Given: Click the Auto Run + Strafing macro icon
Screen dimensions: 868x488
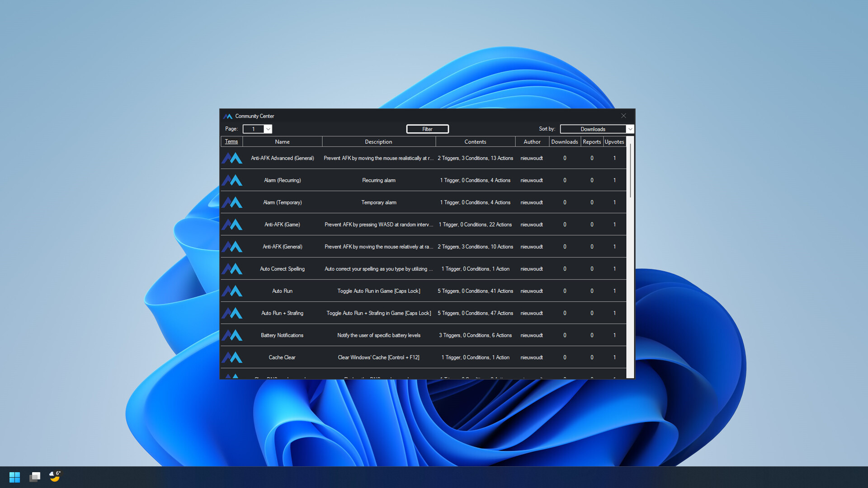Looking at the screenshot, I should click(x=232, y=313).
